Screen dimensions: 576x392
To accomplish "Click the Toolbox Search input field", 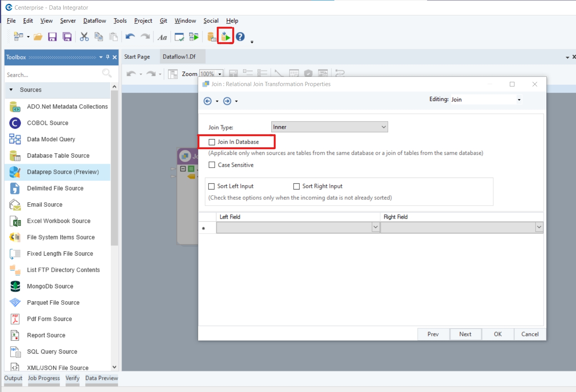I will 53,75.
